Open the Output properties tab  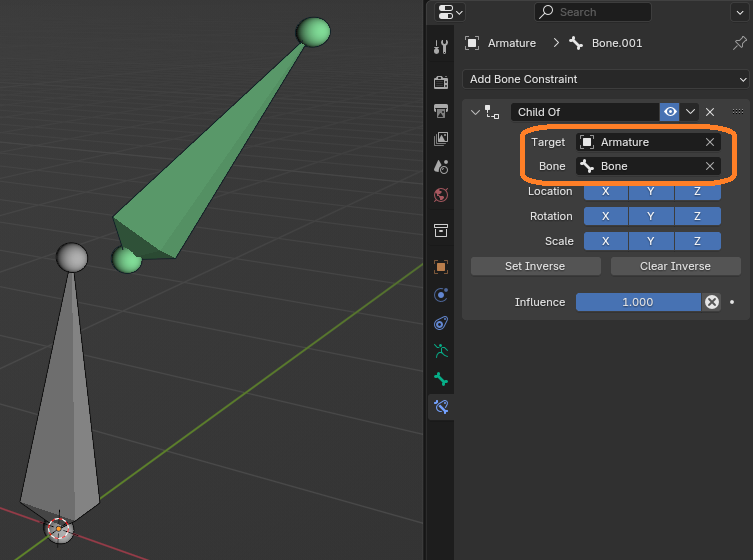pyautogui.click(x=441, y=110)
